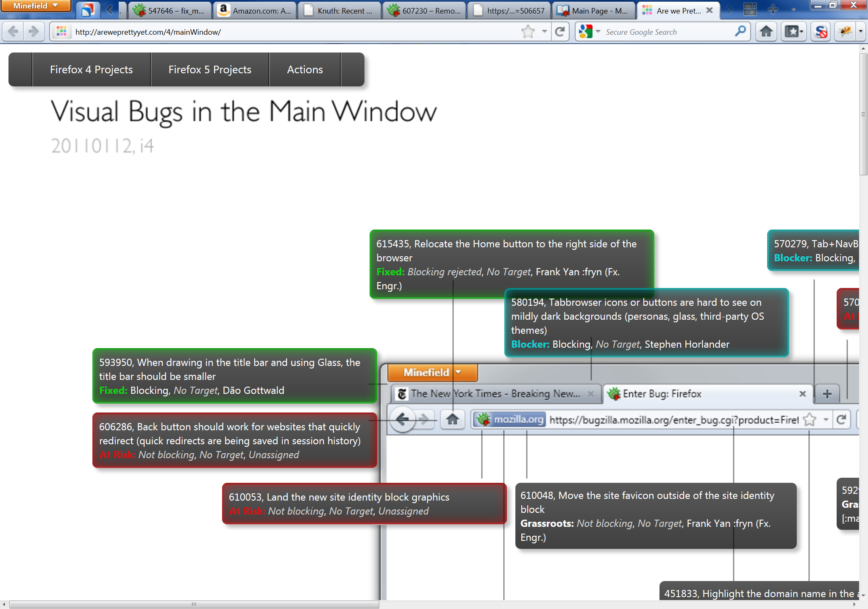Switch to the '607230 – Remo...' tab

(x=424, y=11)
